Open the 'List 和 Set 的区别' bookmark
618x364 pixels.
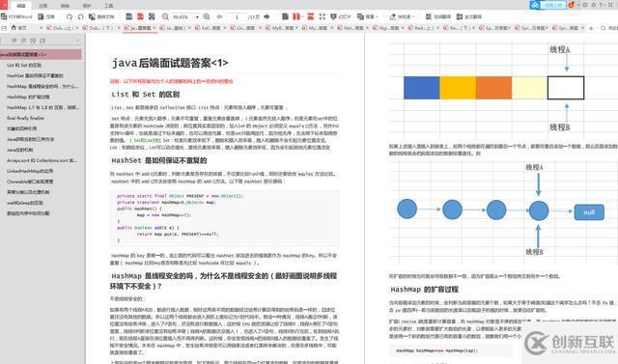(x=24, y=65)
